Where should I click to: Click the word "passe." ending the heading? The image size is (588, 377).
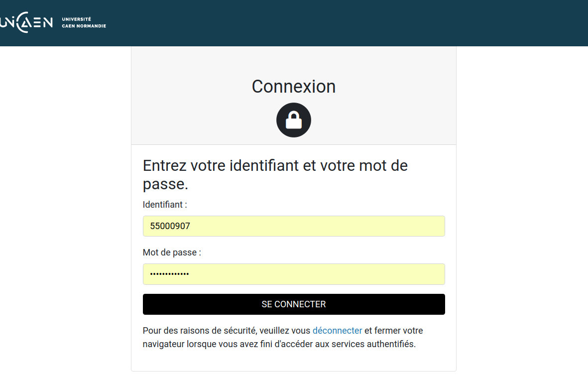pos(165,184)
